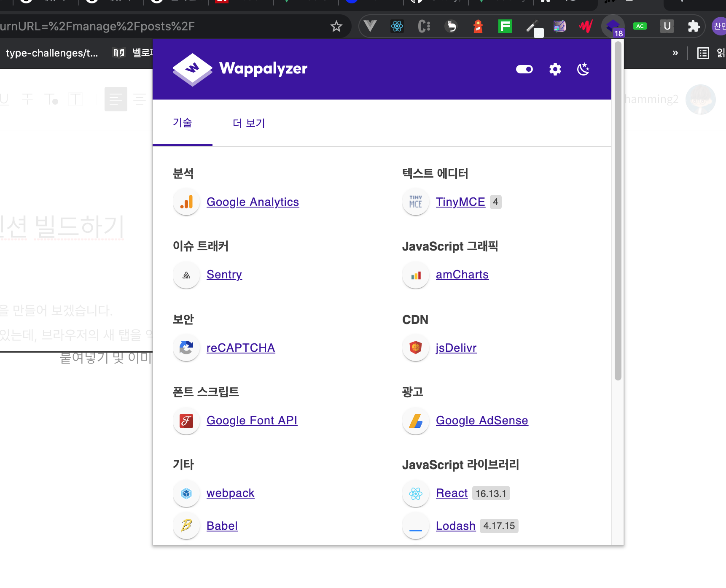
Task: Click the red W extension icon
Action: [x=586, y=26]
